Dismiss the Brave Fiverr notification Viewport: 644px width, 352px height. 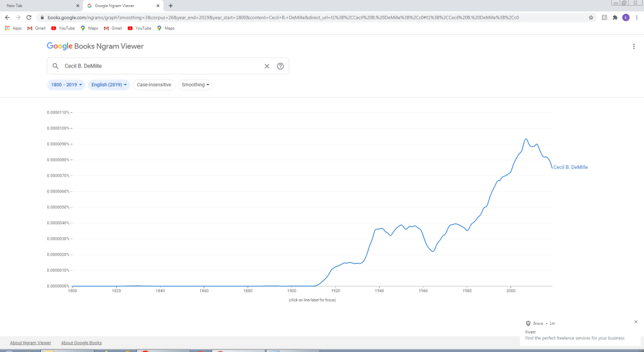coord(635,322)
